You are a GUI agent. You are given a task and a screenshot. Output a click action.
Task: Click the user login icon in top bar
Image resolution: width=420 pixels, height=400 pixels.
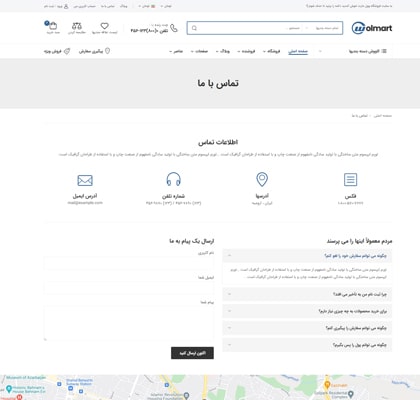pyautogui.click(x=66, y=6)
